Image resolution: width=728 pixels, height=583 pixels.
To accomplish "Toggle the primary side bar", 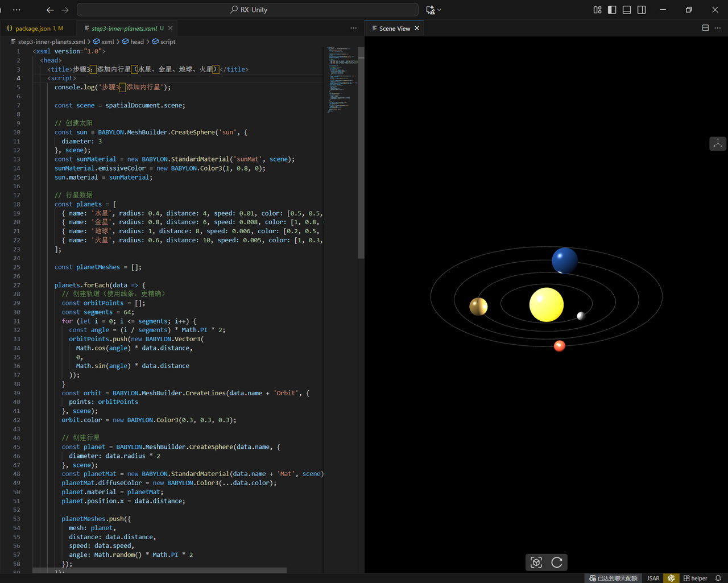I will coord(612,10).
